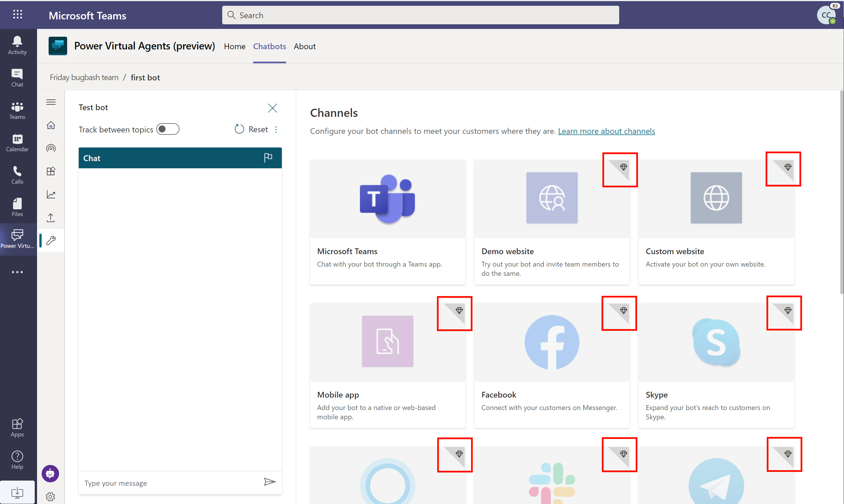Click the Custom website channel icon

tap(716, 198)
